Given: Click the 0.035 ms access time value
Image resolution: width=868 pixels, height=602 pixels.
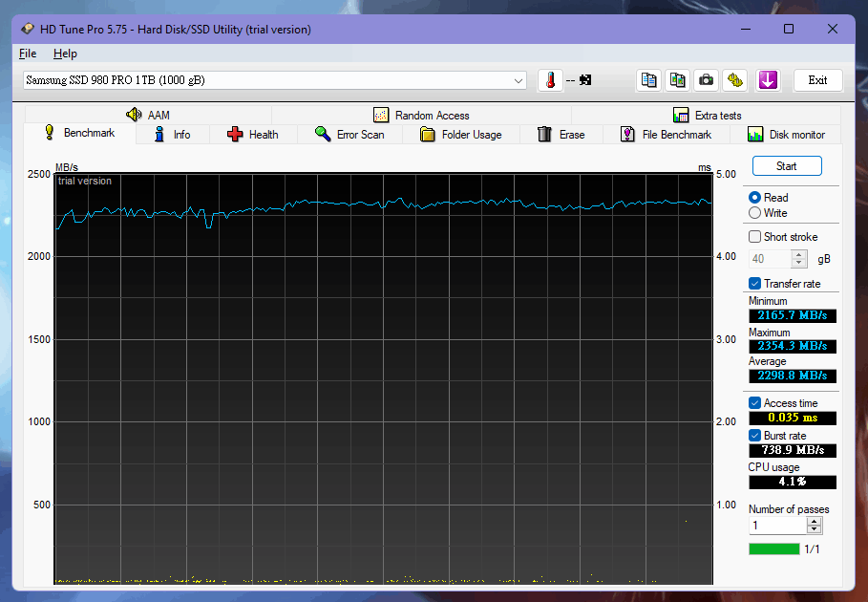Looking at the screenshot, I should click(793, 418).
